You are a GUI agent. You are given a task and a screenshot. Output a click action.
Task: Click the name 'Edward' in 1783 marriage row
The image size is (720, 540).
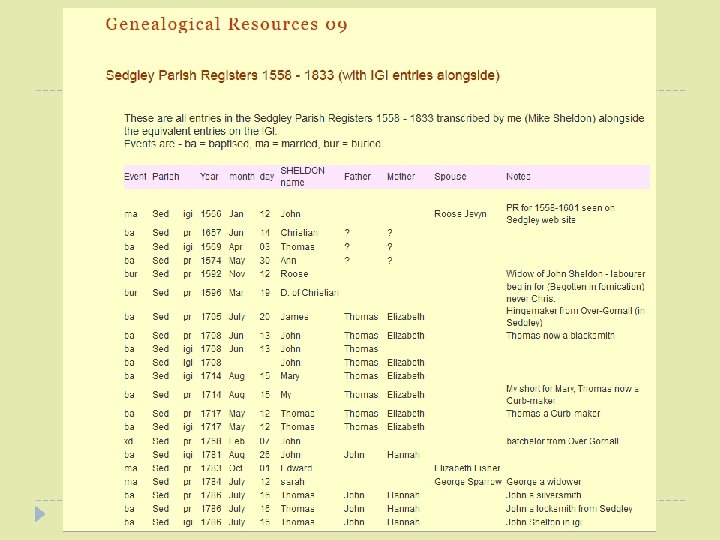(x=296, y=468)
